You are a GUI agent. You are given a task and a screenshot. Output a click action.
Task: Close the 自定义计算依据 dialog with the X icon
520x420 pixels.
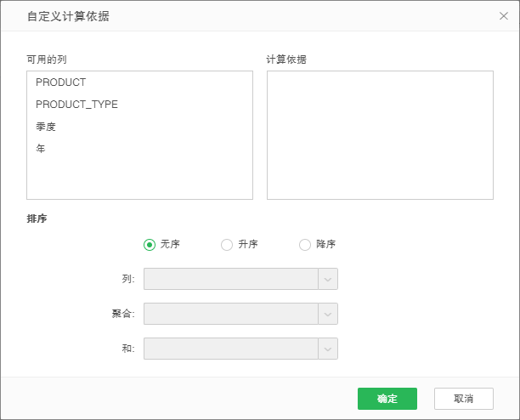[x=503, y=16]
